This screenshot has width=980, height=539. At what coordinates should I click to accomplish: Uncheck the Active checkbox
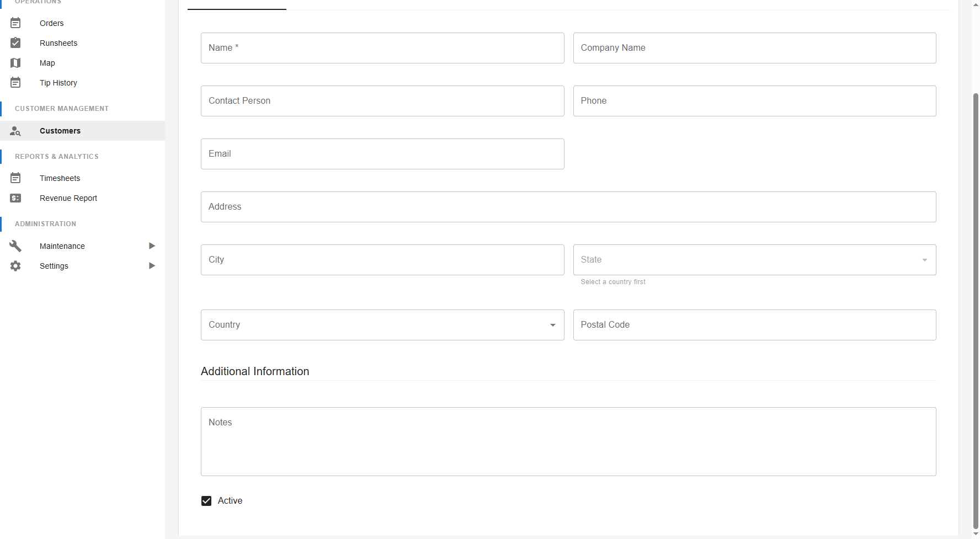(x=206, y=500)
